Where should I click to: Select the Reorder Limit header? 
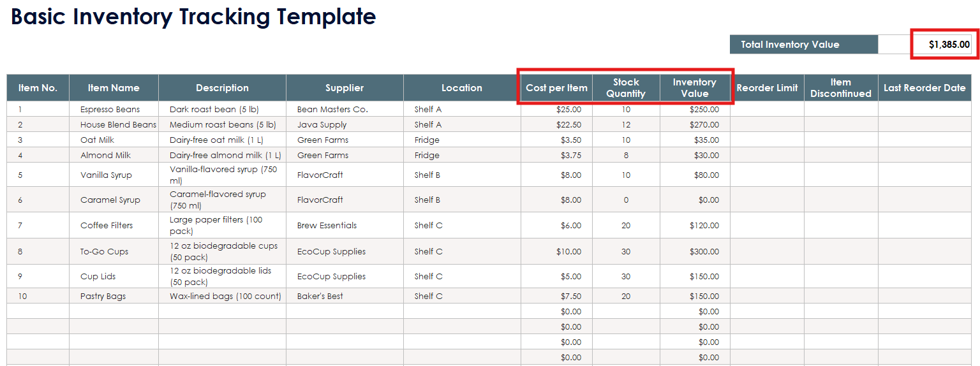pyautogui.click(x=767, y=88)
